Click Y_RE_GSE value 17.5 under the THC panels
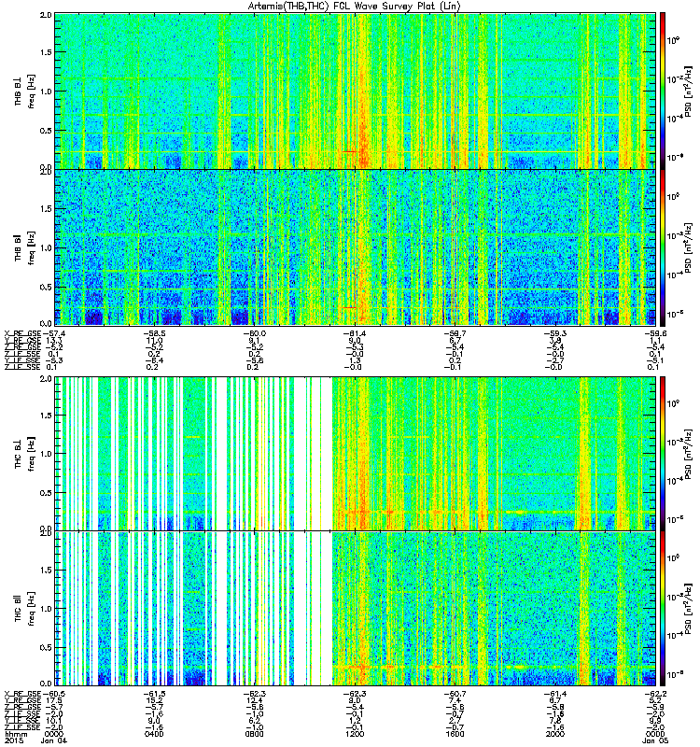The height and width of the screenshot is (747, 700). pos(54,700)
